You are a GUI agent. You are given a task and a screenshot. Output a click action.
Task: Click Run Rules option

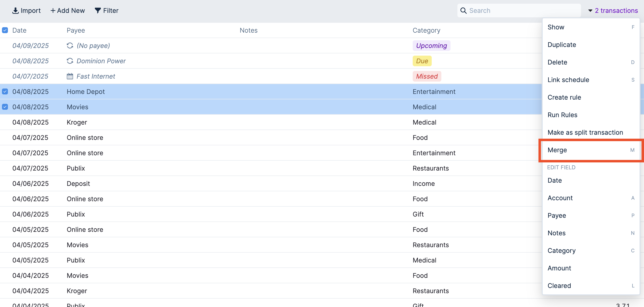(562, 115)
